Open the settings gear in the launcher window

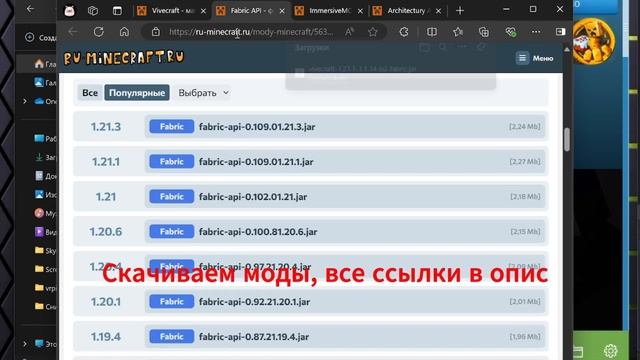pyautogui.click(x=611, y=351)
